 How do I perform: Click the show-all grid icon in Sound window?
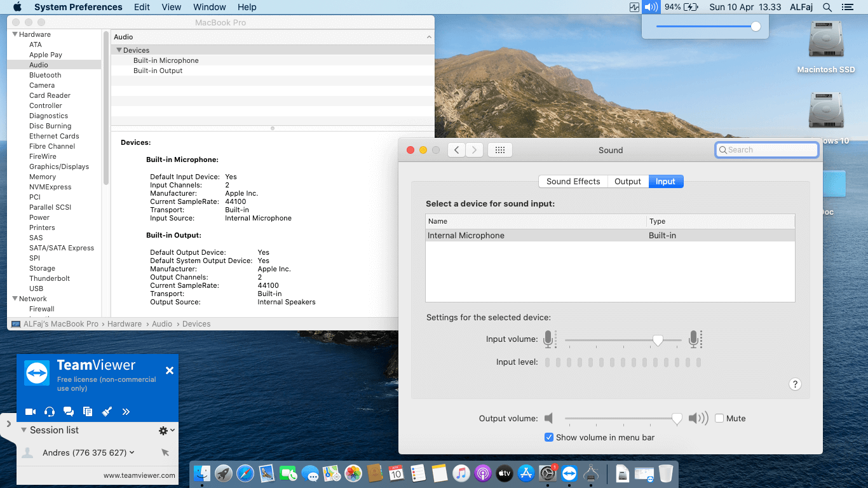coord(499,150)
